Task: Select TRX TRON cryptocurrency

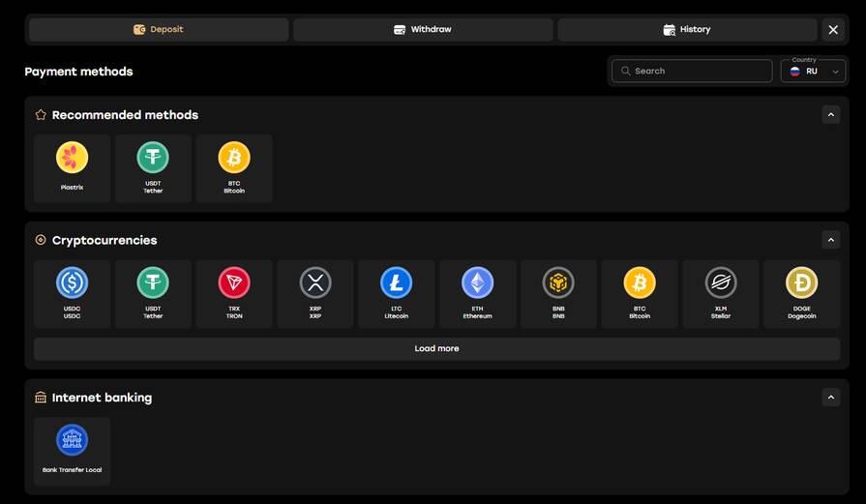Action: click(234, 293)
